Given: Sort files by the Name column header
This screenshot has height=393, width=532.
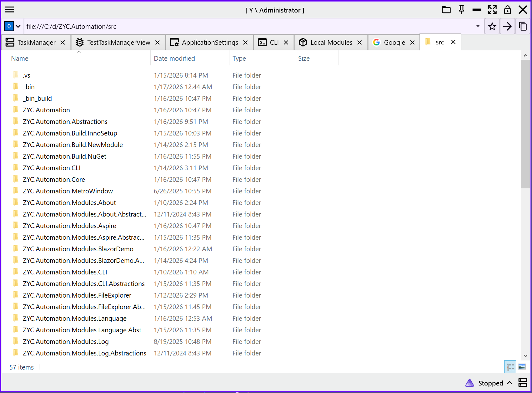Looking at the screenshot, I should pyautogui.click(x=20, y=58).
